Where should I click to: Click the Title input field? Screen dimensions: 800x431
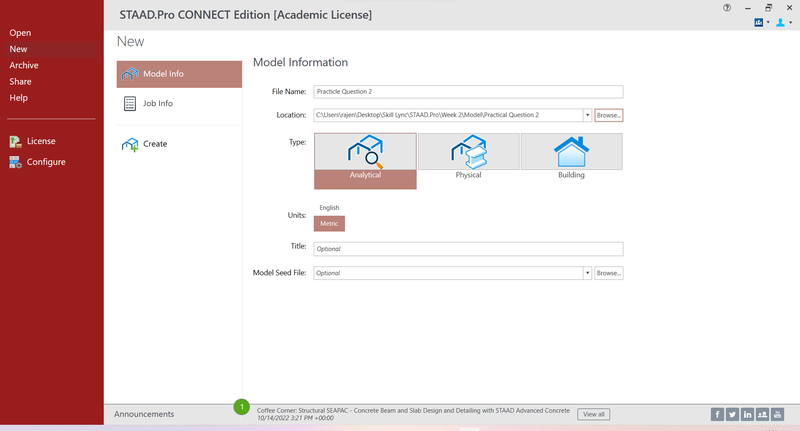[468, 249]
